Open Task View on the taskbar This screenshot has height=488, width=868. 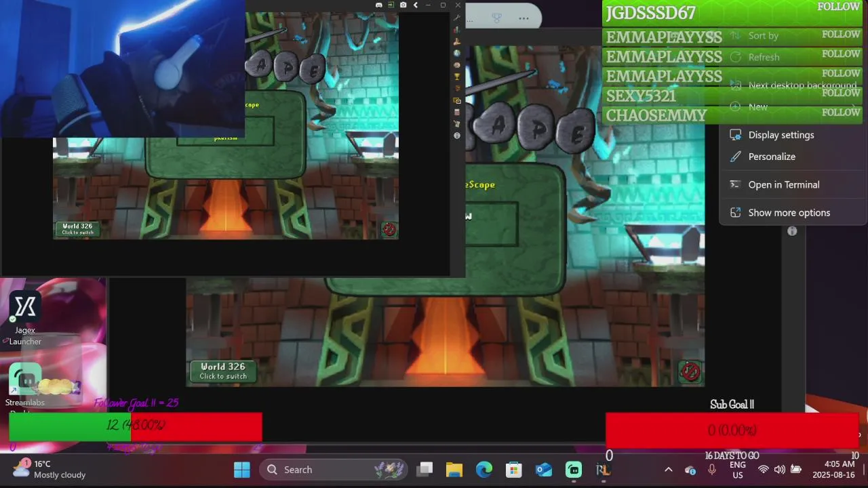[425, 470]
